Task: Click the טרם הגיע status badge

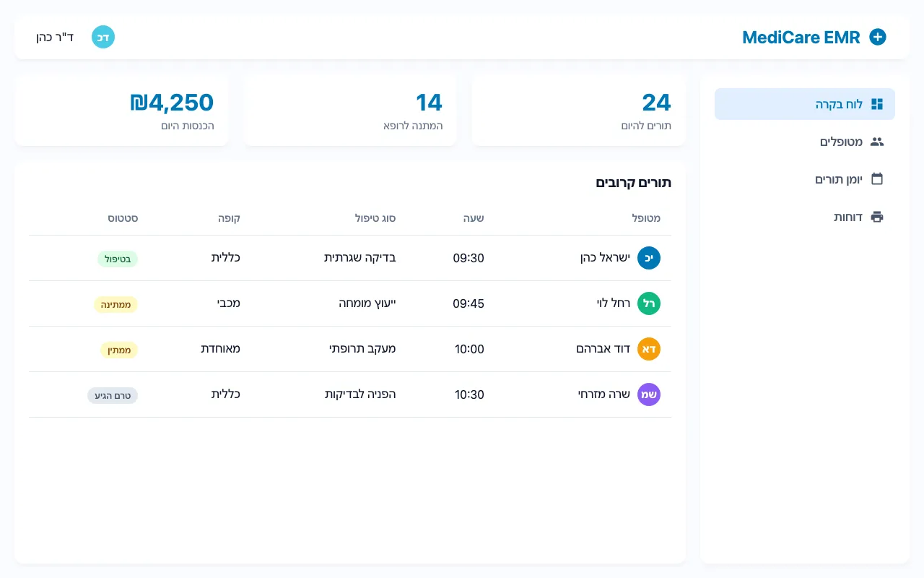Action: click(113, 395)
